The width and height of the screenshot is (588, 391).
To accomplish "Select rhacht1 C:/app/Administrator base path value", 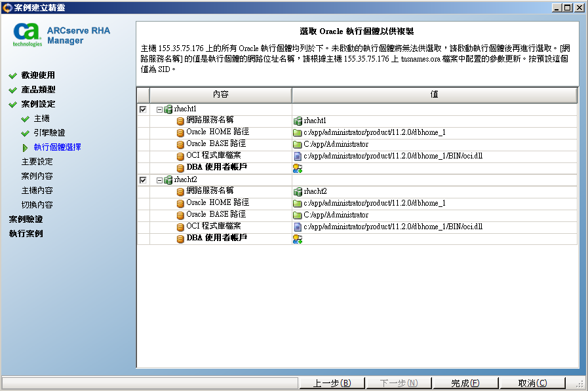I will (x=336, y=144).
